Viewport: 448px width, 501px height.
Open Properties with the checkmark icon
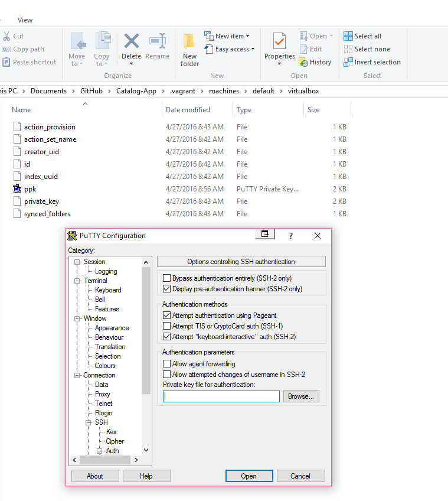pos(279,41)
